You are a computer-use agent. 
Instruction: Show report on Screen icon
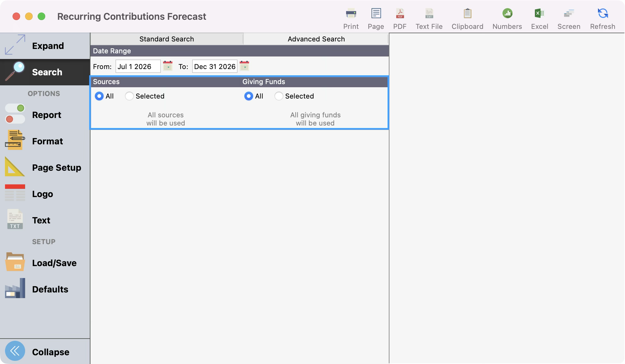[x=569, y=13]
